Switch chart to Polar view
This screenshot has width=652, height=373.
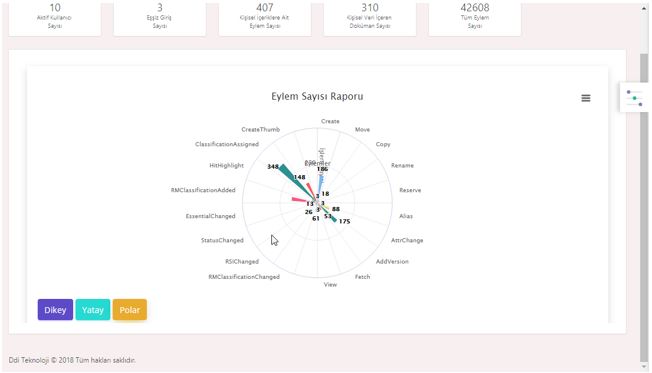coord(130,310)
